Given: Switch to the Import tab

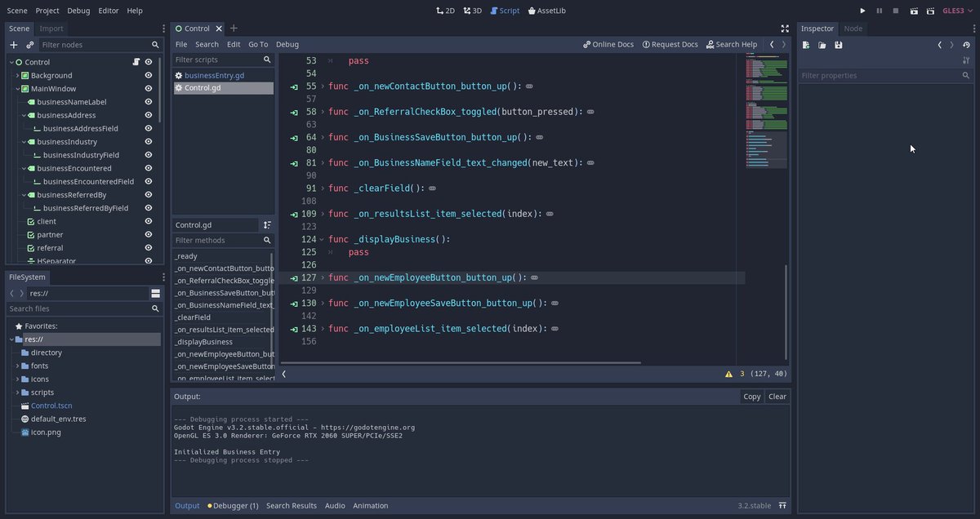Looking at the screenshot, I should 51,29.
